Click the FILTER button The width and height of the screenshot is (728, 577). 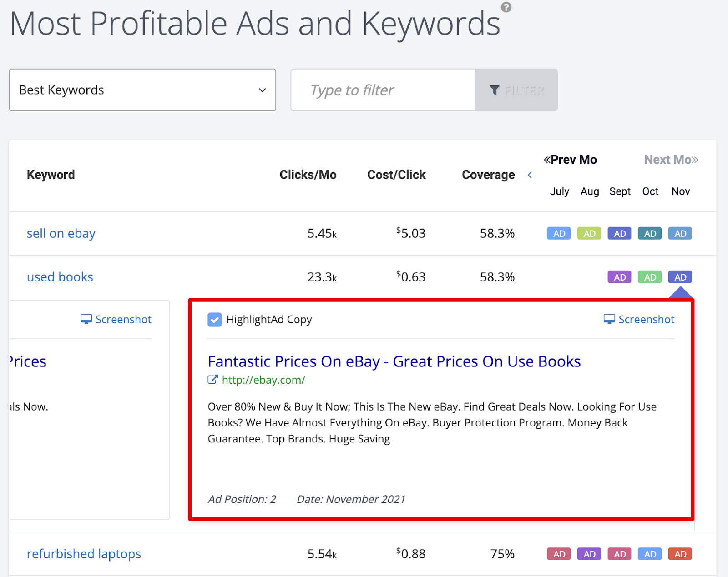click(x=516, y=90)
